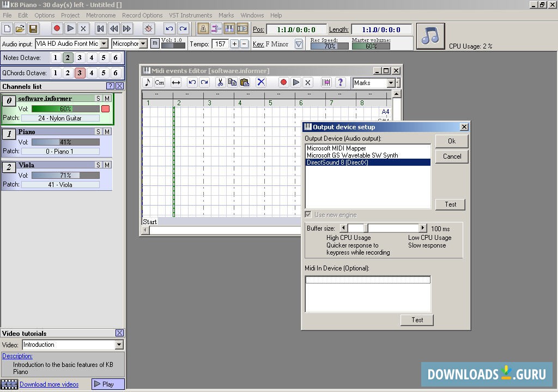Change the 24 - Nylon Guitar patch

60,118
